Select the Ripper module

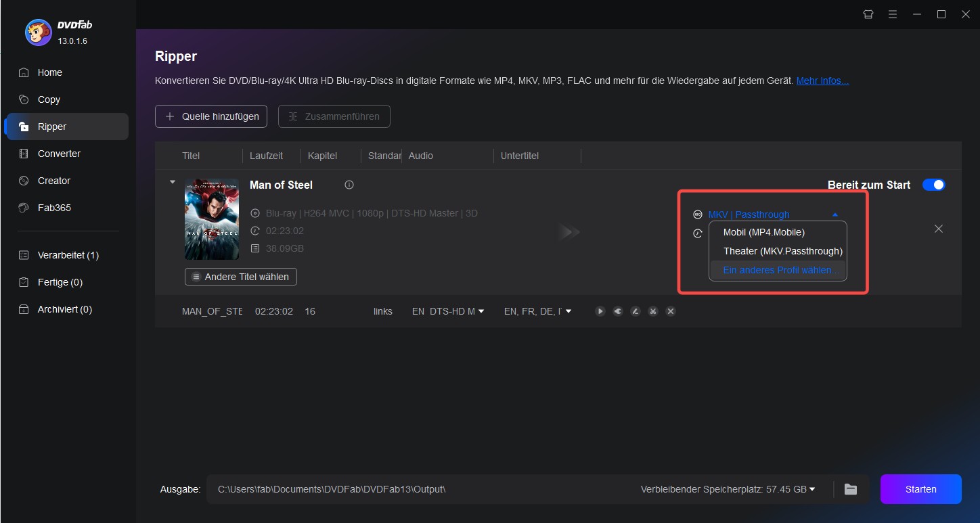[x=65, y=127]
